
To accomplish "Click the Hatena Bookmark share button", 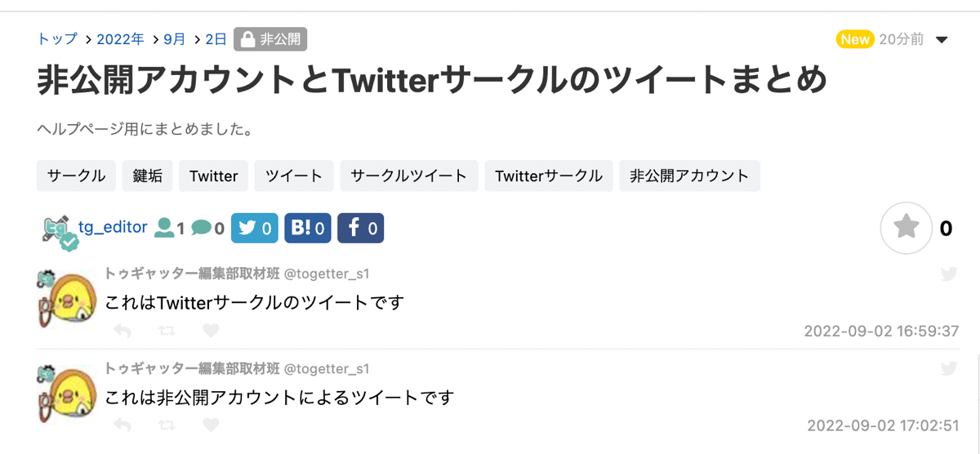I will [x=308, y=229].
